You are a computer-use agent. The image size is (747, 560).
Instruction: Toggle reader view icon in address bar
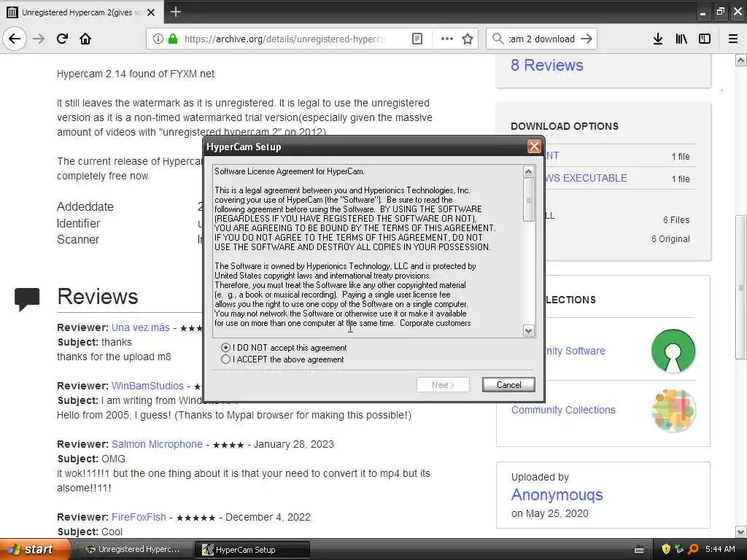[417, 39]
